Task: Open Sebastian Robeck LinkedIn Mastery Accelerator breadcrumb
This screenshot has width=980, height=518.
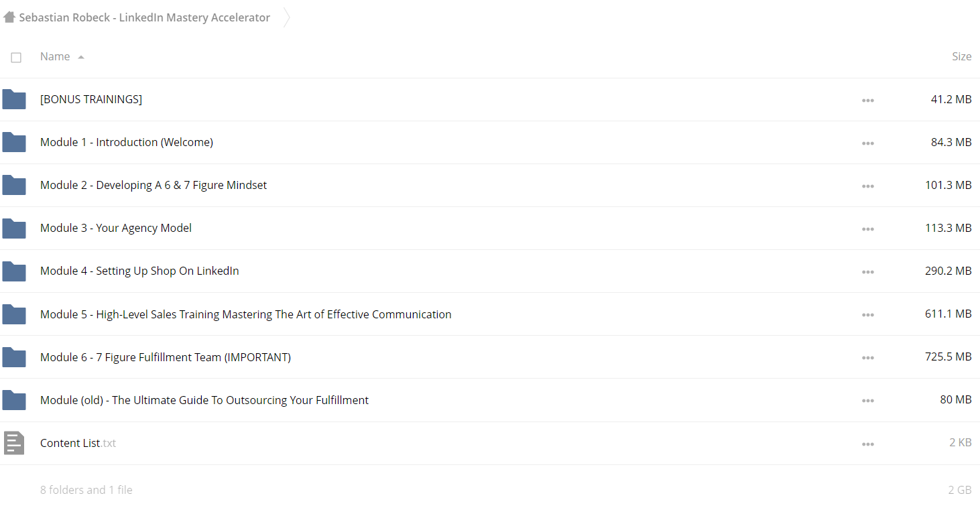Action: [x=144, y=17]
